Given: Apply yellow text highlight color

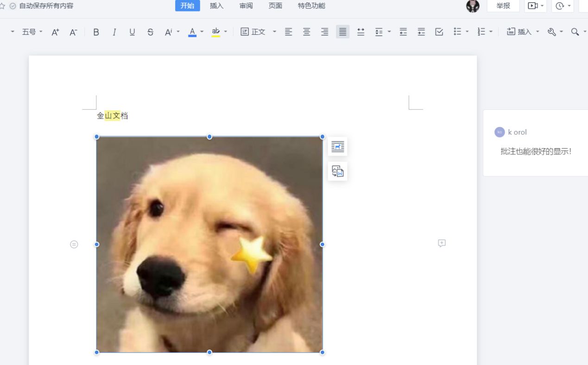Looking at the screenshot, I should pyautogui.click(x=215, y=32).
